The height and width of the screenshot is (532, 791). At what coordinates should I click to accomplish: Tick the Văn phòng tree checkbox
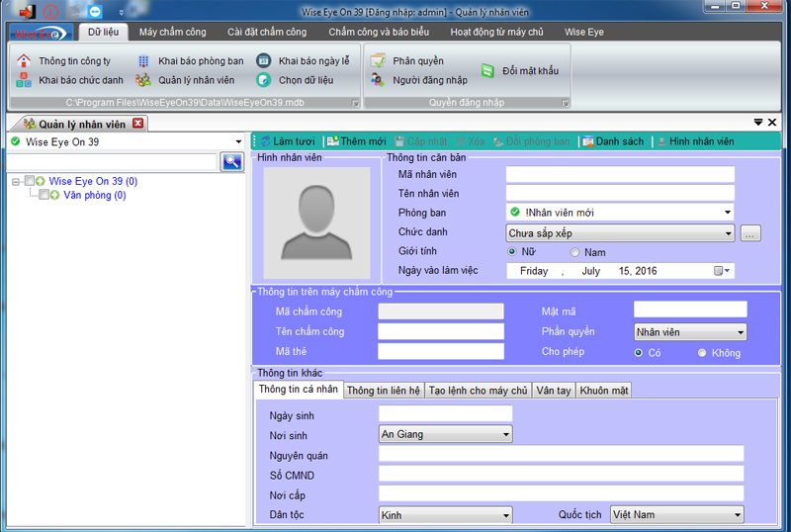coord(44,196)
